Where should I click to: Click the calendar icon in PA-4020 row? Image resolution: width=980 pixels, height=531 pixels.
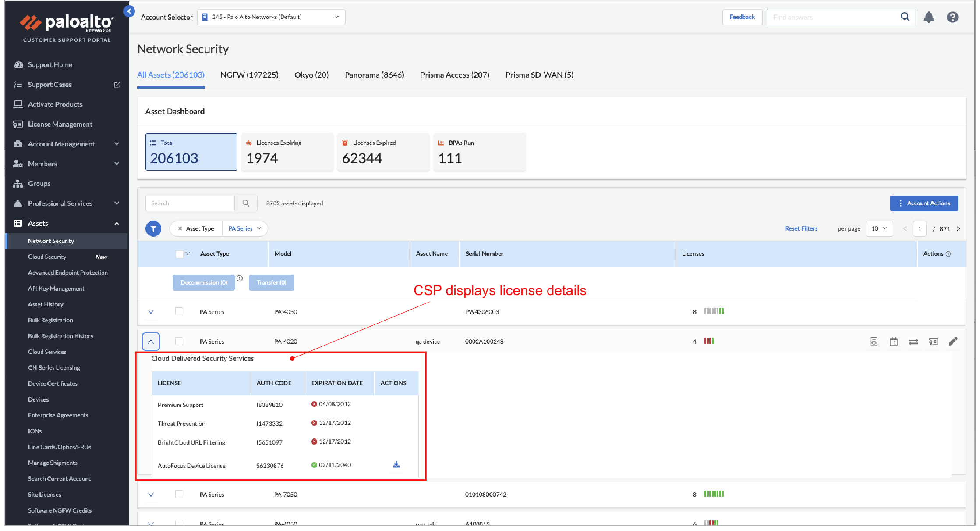pos(894,342)
